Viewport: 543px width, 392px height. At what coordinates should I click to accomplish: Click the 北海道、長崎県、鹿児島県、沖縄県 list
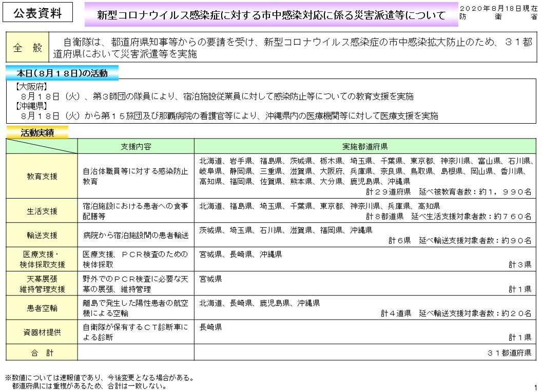pos(259,303)
